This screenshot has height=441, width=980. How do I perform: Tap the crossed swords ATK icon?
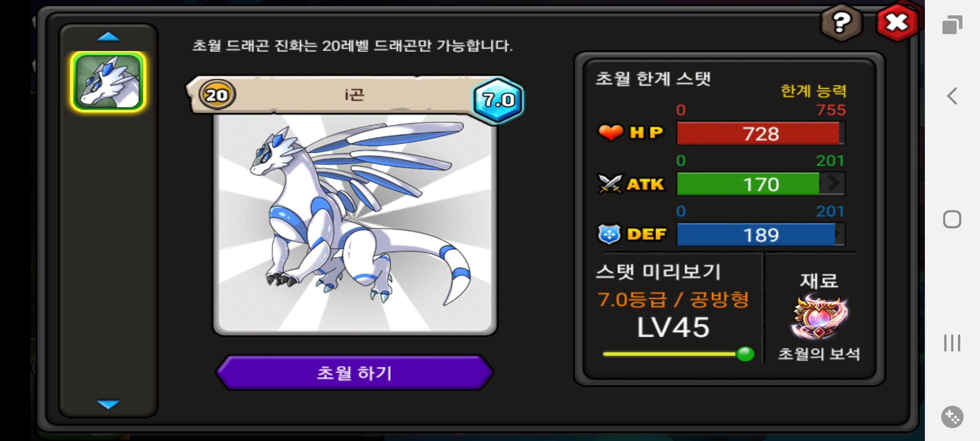pos(610,184)
